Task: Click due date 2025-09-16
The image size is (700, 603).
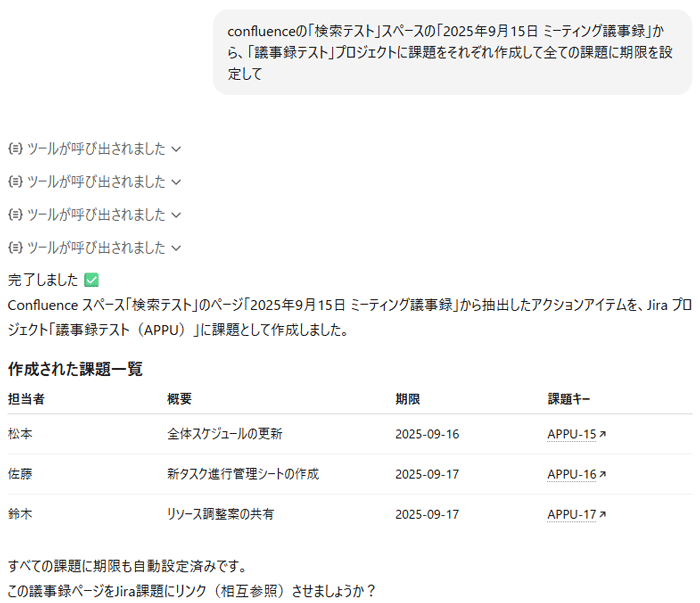Action: click(427, 434)
